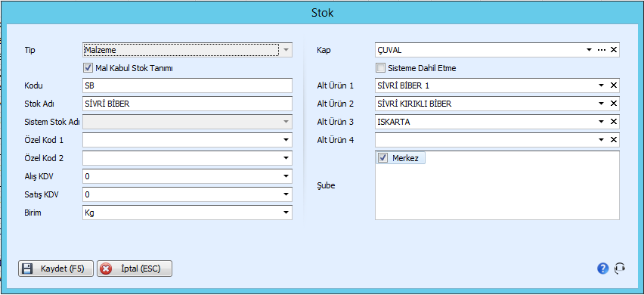Image resolution: width=644 pixels, height=295 pixels.
Task: Expand the Satış KDV dropdown
Action: (286, 194)
